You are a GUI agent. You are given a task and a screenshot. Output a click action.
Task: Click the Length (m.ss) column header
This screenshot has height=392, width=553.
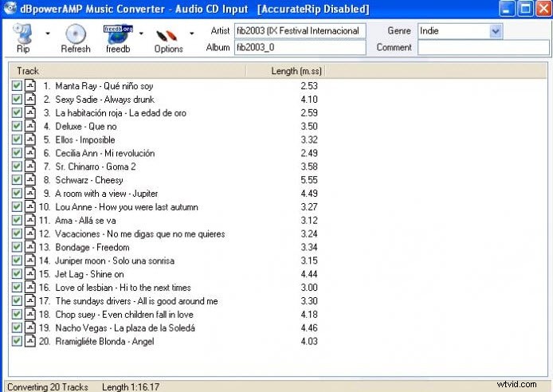coord(285,71)
